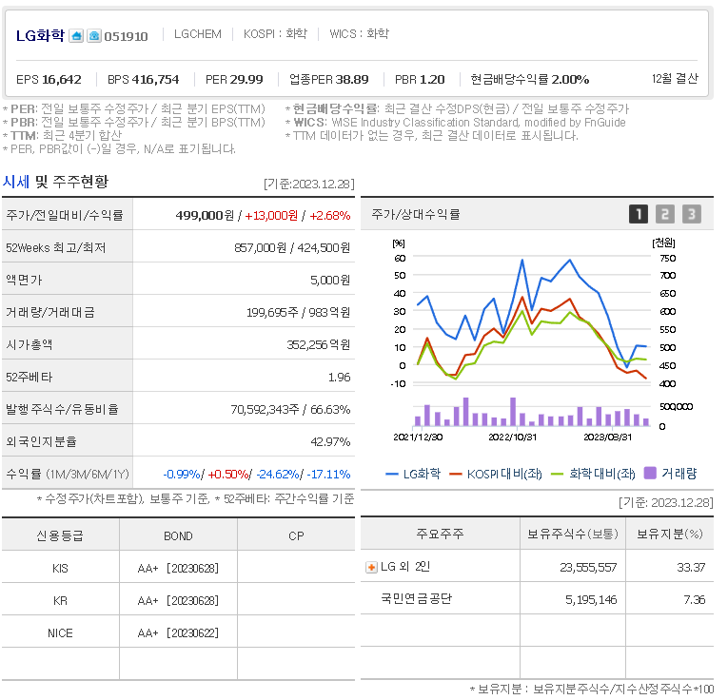
Task: Click the green 화학대비 legend swatch
Action: (557, 474)
